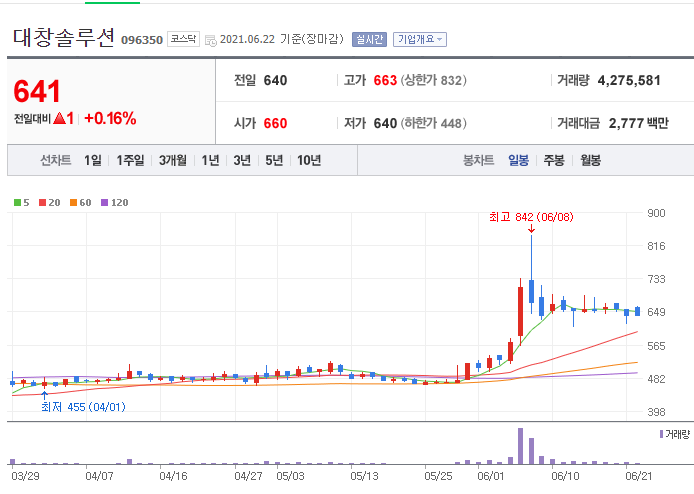Click the 최고 842 (06/08) chart marker
This screenshot has width=694, height=494.
pyautogui.click(x=531, y=217)
